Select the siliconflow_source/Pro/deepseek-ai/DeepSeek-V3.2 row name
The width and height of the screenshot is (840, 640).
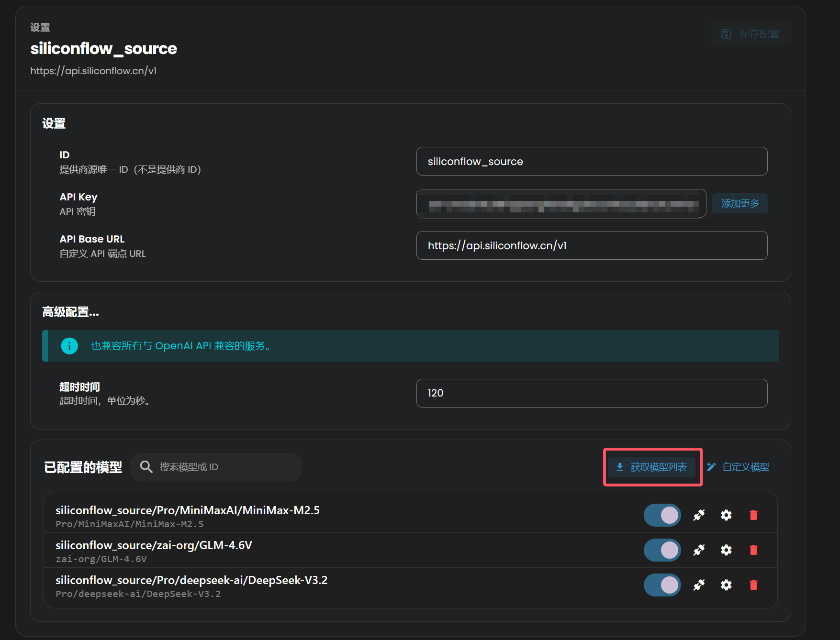tap(191, 580)
